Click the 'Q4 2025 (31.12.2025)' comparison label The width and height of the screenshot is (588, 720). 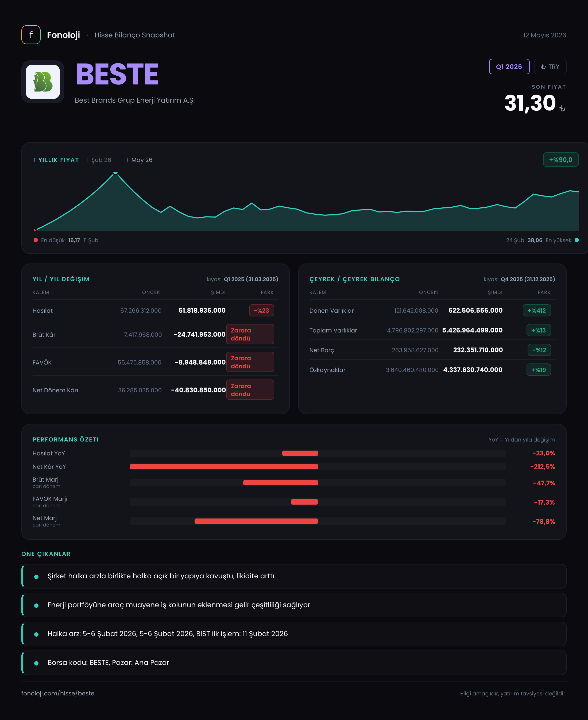pyautogui.click(x=528, y=279)
